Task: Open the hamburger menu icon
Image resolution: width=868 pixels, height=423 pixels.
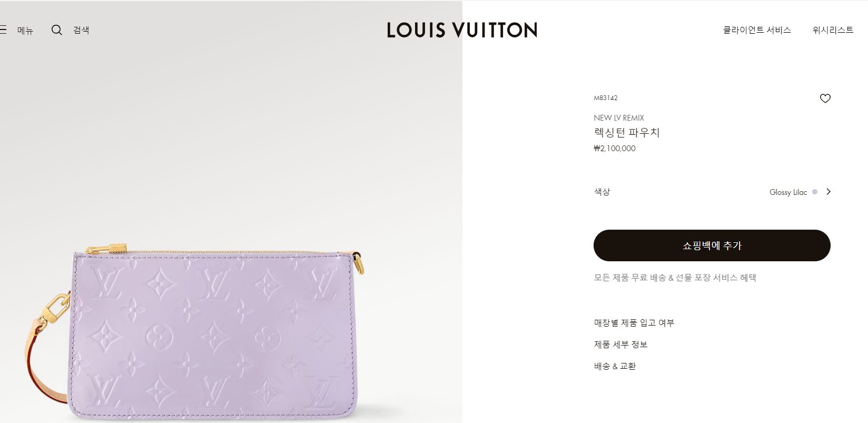Action: point(3,30)
